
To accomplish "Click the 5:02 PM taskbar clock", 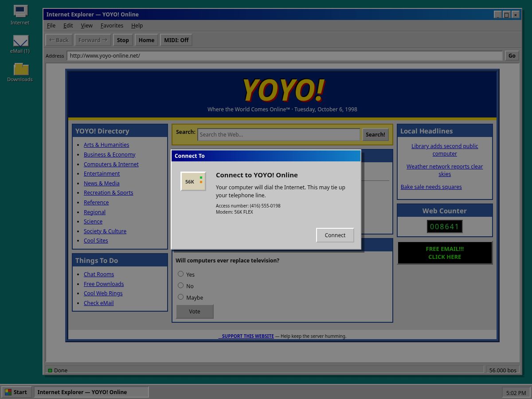I will pos(516,393).
